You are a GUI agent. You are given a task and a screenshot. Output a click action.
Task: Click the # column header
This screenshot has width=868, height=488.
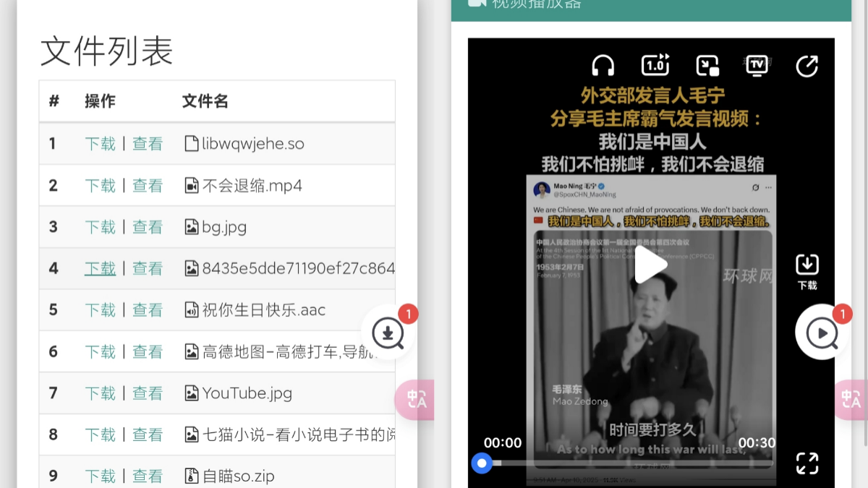click(x=54, y=101)
